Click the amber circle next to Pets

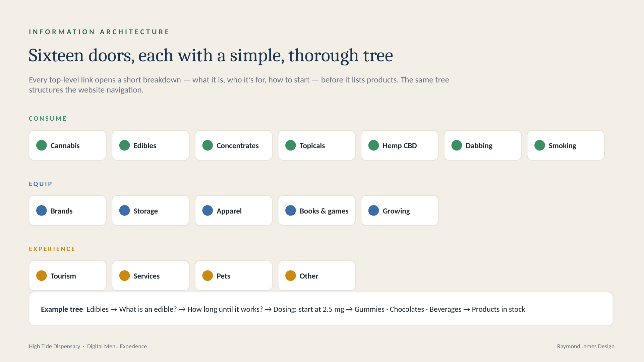tap(208, 276)
